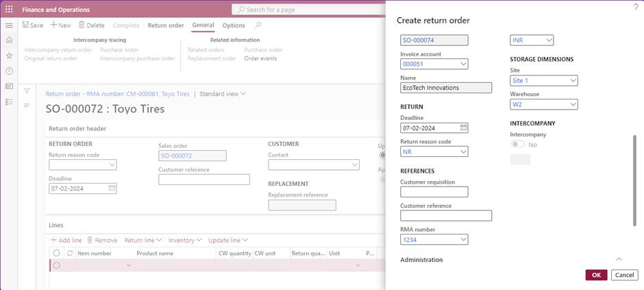Image resolution: width=644 pixels, height=290 pixels.
Task: Open calendar picker in Create return order Deadline
Action: click(463, 128)
